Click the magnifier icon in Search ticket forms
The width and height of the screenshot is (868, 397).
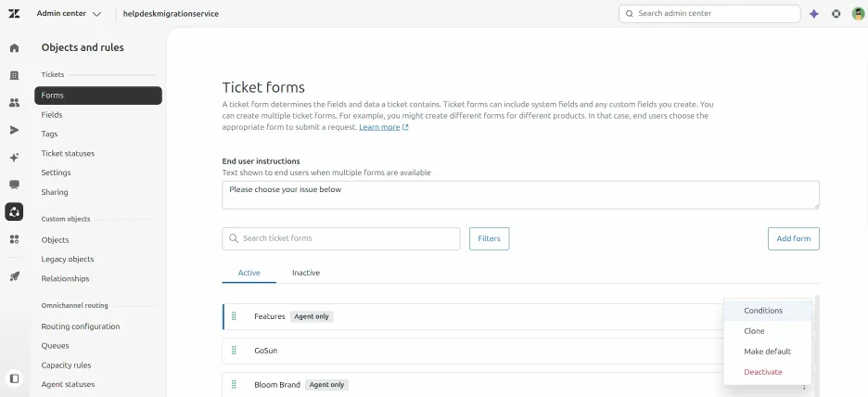click(234, 238)
